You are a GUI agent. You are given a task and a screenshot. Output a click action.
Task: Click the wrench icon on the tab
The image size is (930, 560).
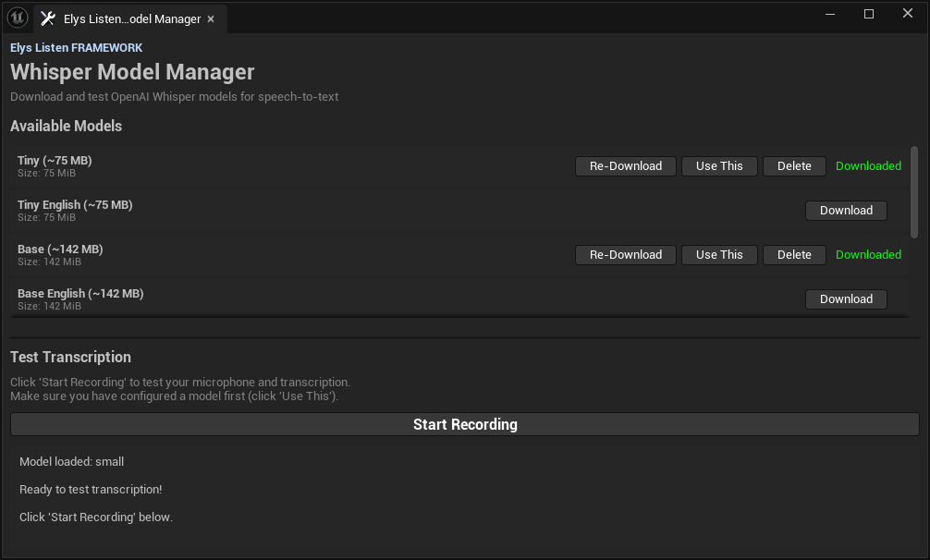click(48, 19)
